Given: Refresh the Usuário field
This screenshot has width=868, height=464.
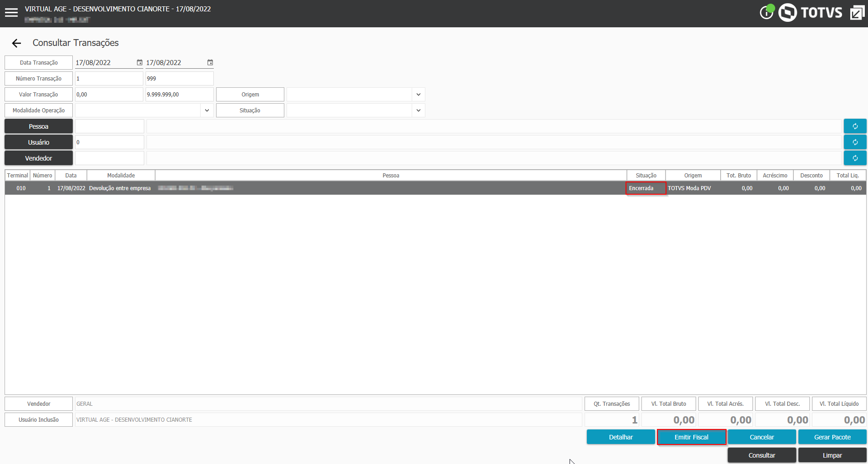Looking at the screenshot, I should click(x=855, y=142).
